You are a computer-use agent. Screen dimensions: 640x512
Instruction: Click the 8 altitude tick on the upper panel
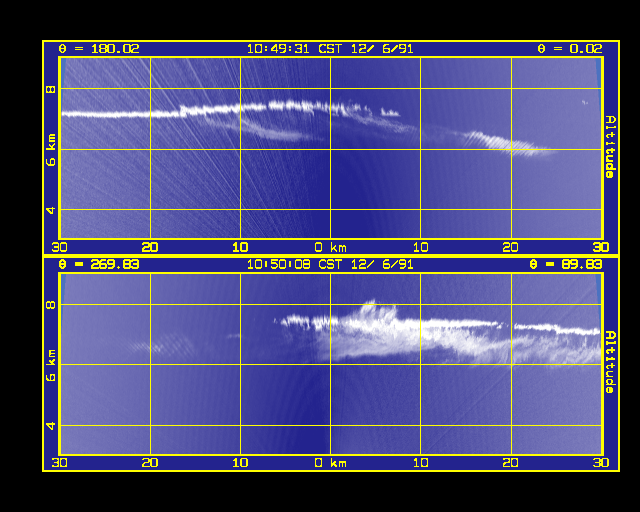click(51, 89)
